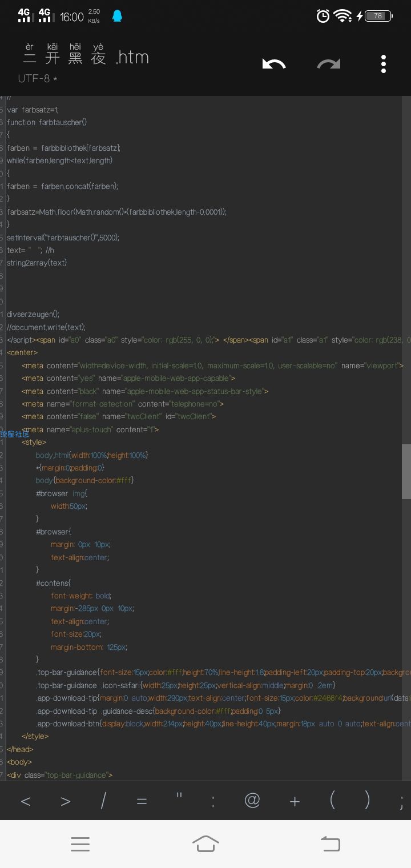
Task: Open the Android recent apps menu button
Action: 80,844
